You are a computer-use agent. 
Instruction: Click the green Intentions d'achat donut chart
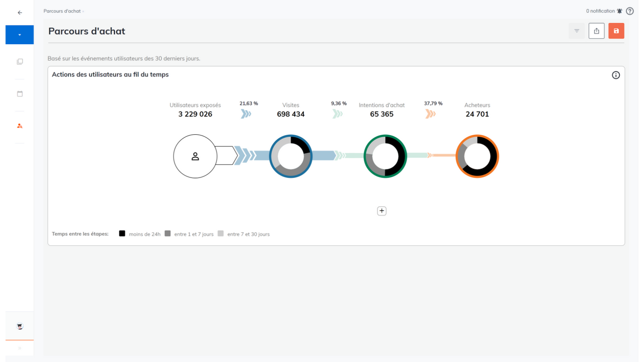[x=385, y=156]
